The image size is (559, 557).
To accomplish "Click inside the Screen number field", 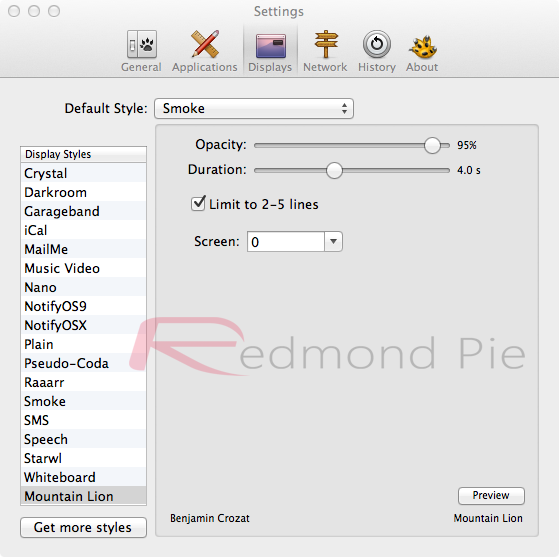I will point(286,241).
